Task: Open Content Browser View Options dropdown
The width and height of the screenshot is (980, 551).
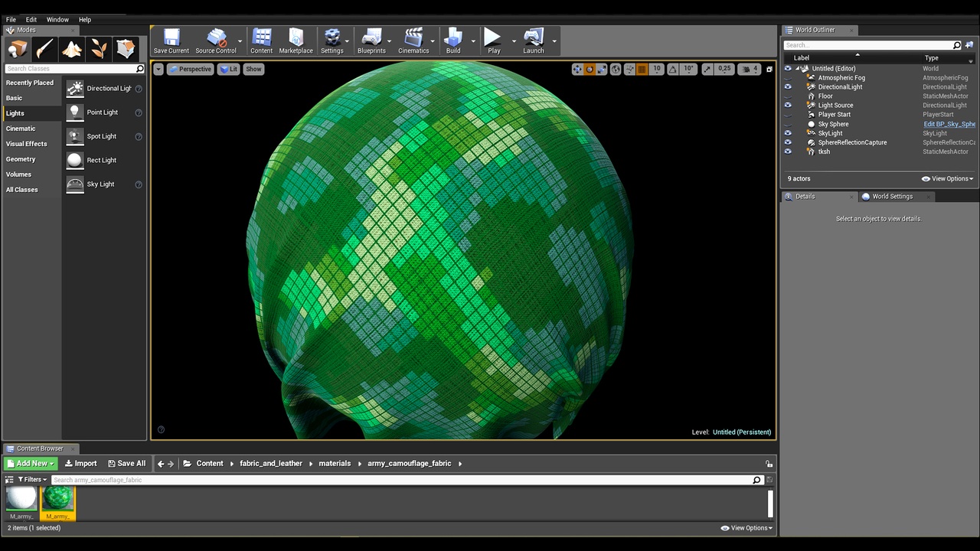Action: (x=746, y=528)
